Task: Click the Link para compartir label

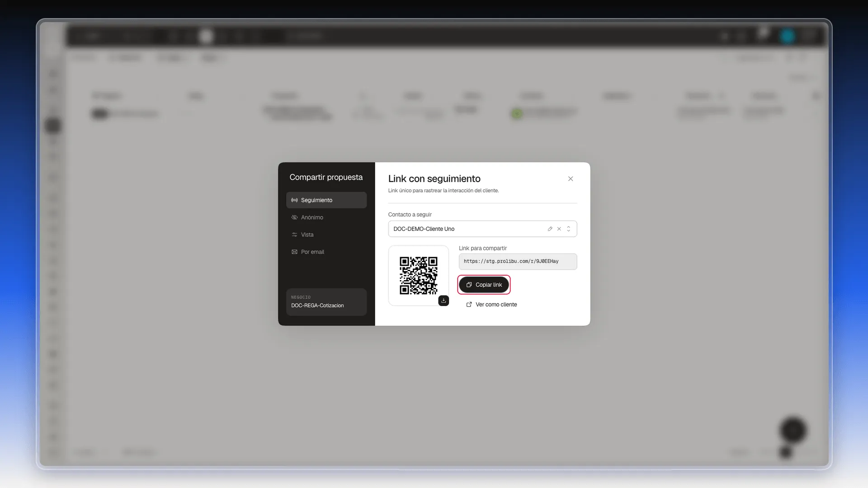Action: pyautogui.click(x=482, y=248)
